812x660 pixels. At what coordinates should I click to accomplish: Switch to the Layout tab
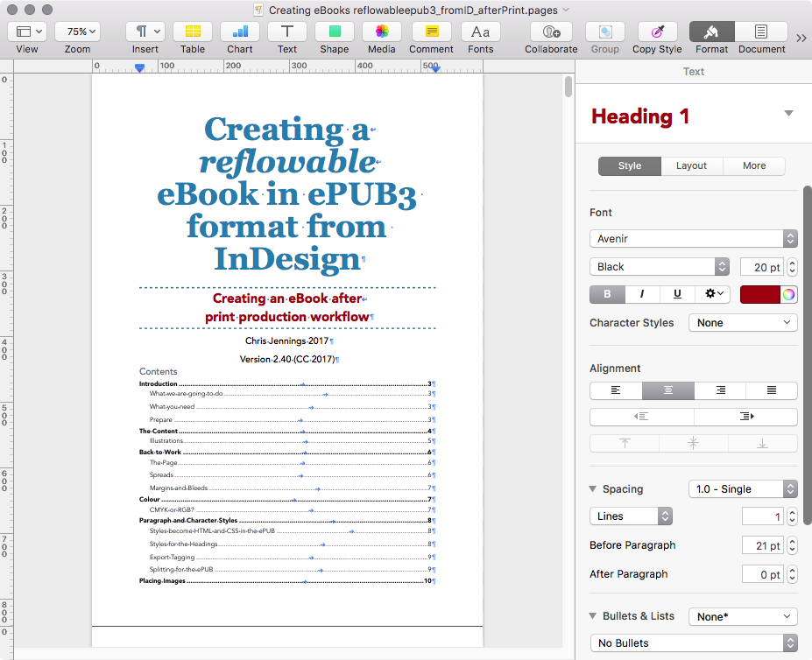coord(691,165)
